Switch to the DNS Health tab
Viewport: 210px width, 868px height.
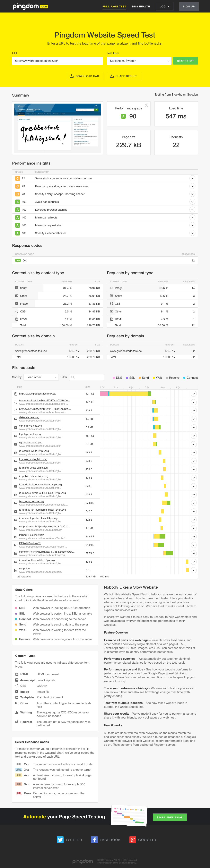pyautogui.click(x=141, y=6)
